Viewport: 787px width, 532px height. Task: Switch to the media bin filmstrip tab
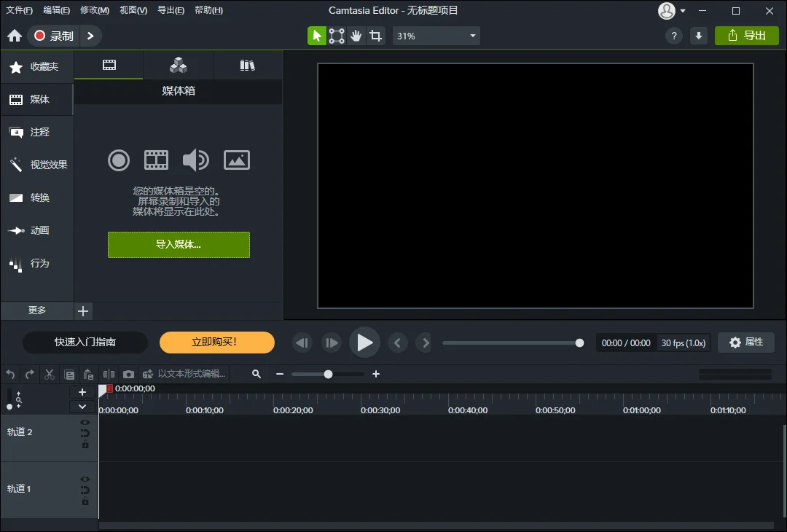tap(109, 65)
